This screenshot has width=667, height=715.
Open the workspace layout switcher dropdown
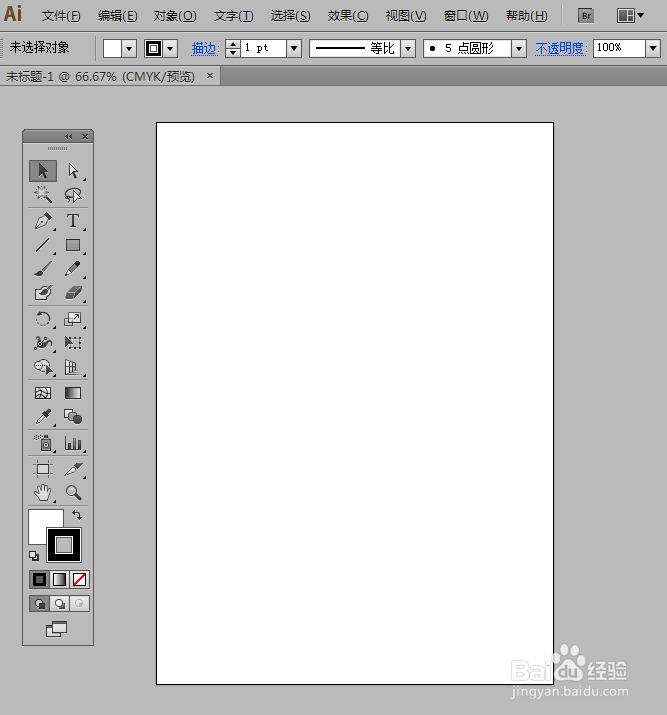click(630, 16)
